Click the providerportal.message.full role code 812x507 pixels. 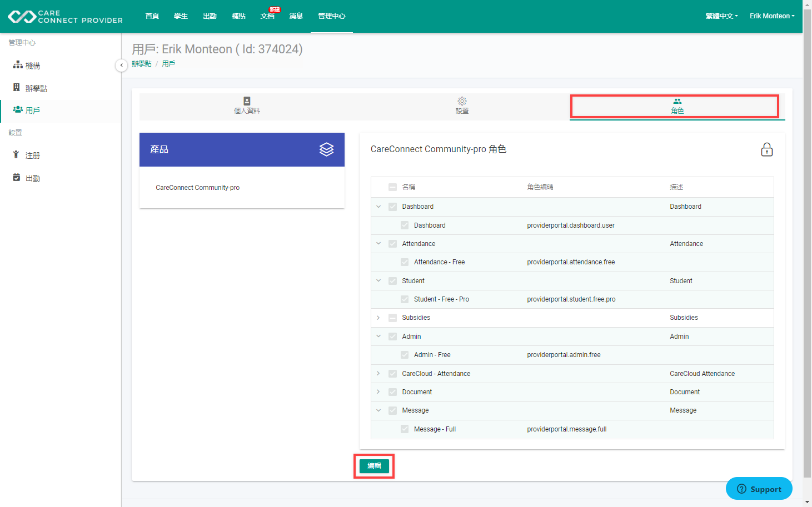[x=567, y=429]
